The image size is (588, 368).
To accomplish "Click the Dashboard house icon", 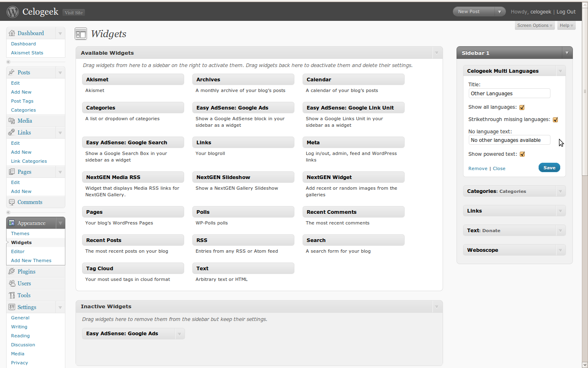I will (12, 33).
